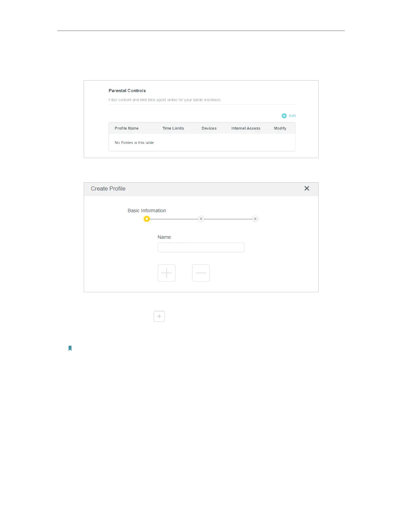Screen dimensions: 402x532
Task: Select the yellow Basic Information step dot
Action: pos(147,219)
